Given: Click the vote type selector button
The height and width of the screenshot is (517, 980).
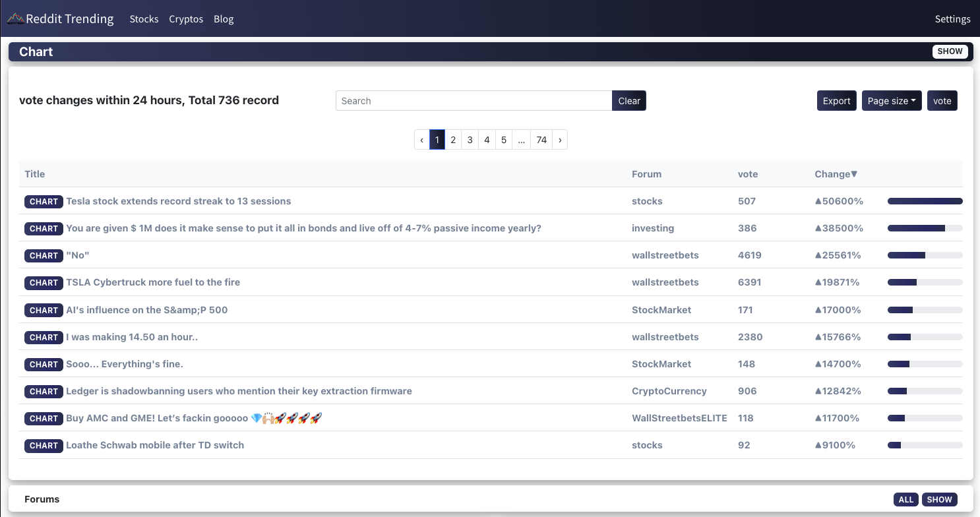Looking at the screenshot, I should point(942,101).
